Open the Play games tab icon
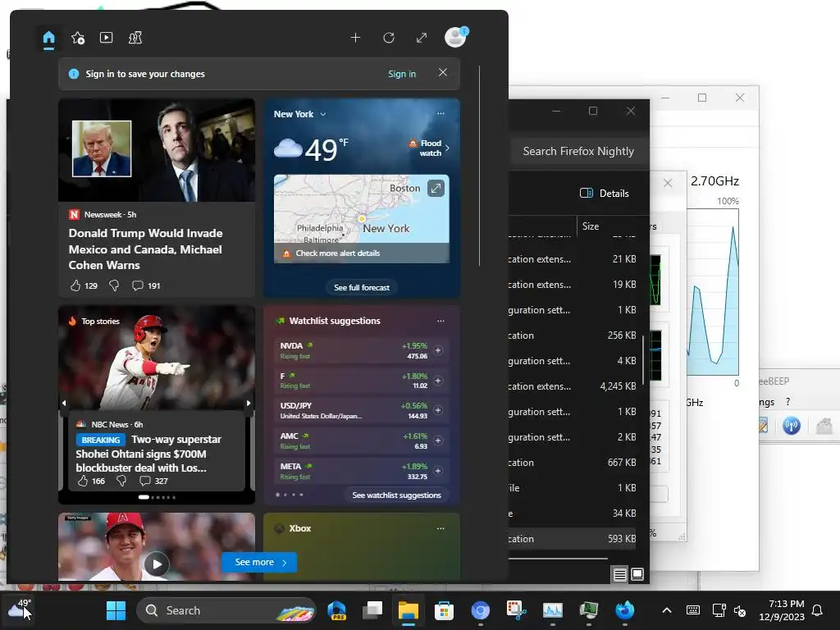This screenshot has width=840, height=630. point(135,38)
